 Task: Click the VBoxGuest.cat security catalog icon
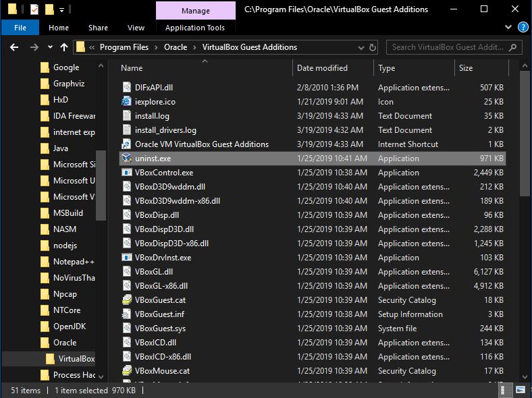pyautogui.click(x=126, y=300)
